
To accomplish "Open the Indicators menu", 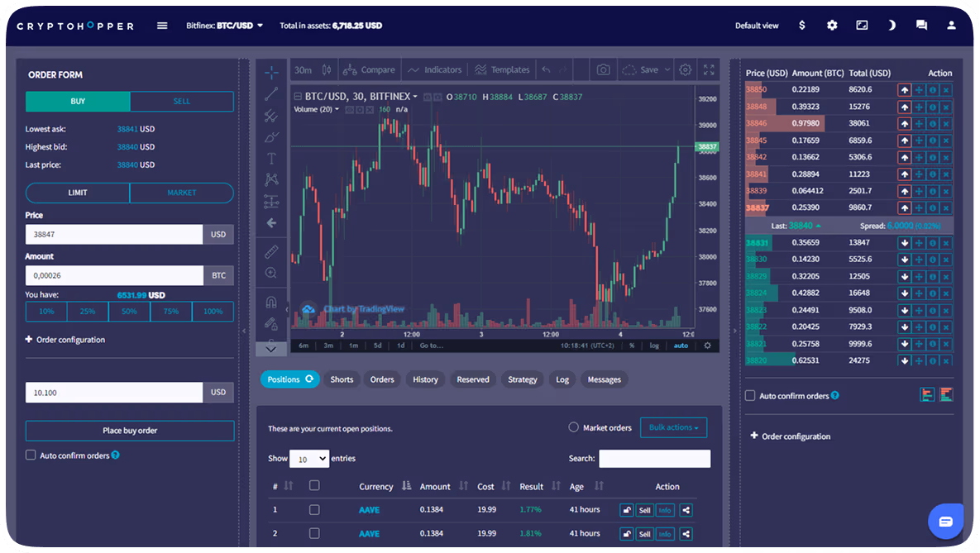I will 434,70.
